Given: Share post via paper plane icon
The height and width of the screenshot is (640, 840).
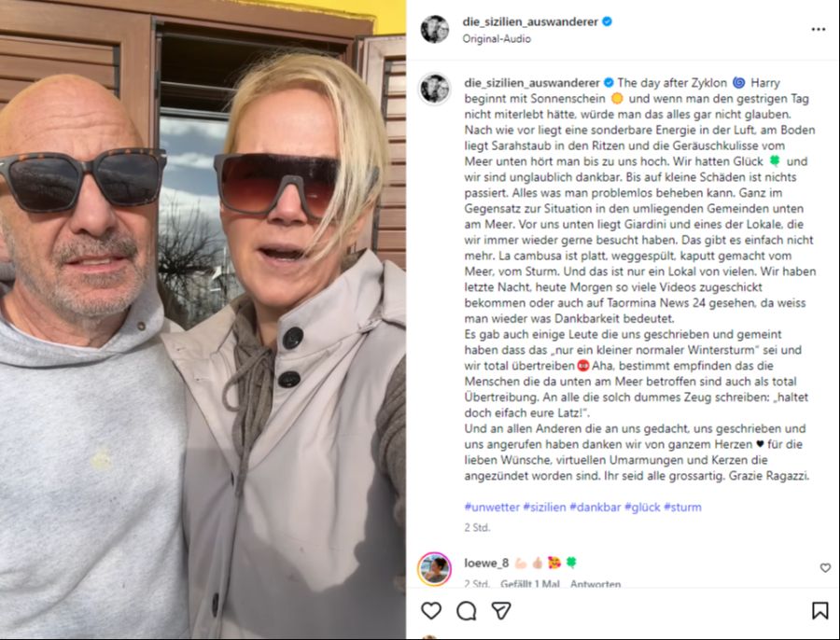Looking at the screenshot, I should click(501, 610).
